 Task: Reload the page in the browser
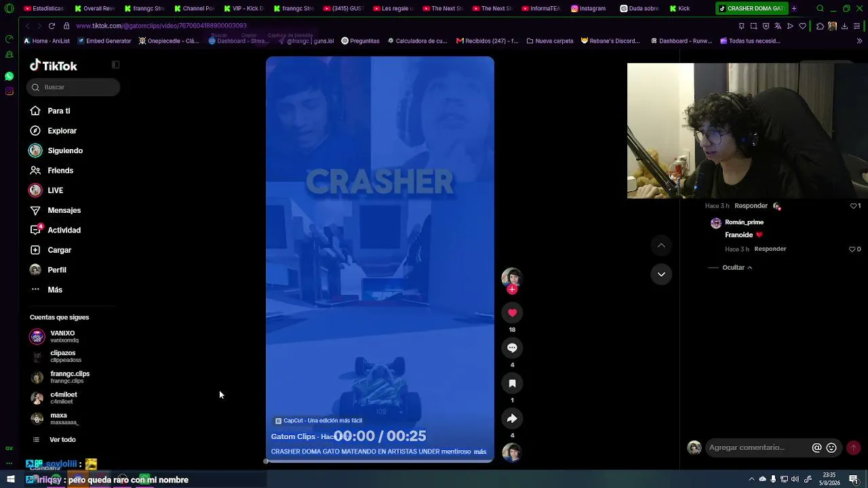coord(52,26)
